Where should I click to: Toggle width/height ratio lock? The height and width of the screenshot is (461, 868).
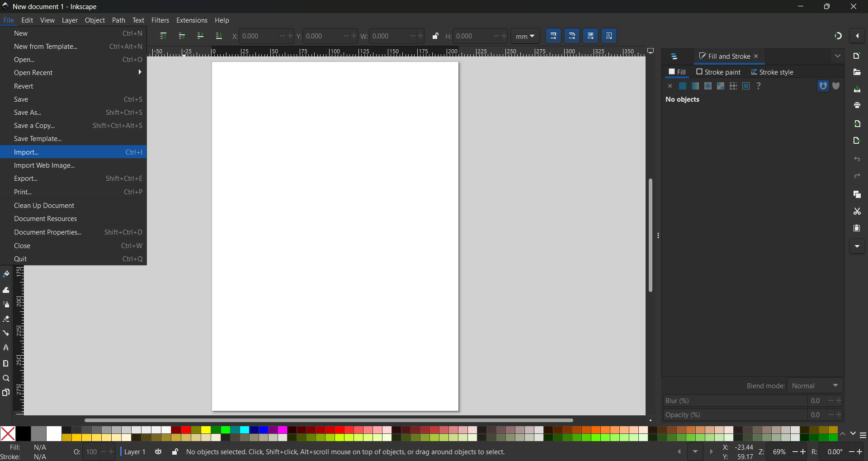pos(435,36)
